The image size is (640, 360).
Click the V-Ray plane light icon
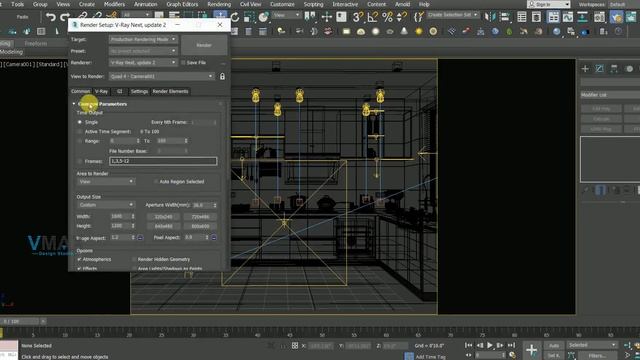click(x=346, y=31)
